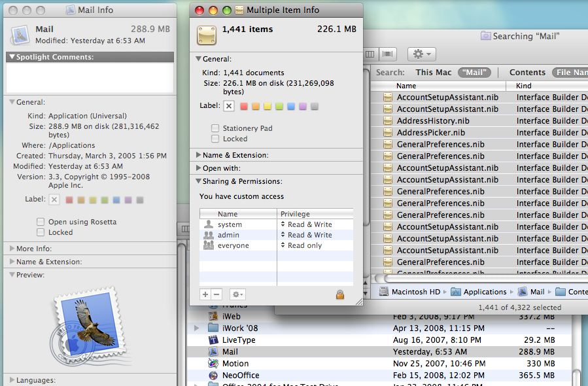Collapse the General section in Multiple Item Info
Image resolution: width=588 pixels, height=386 pixels.
click(x=198, y=59)
